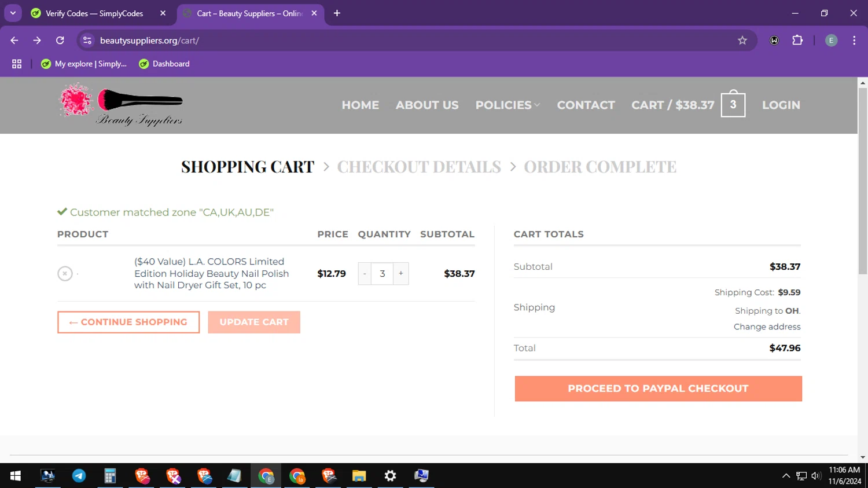Decrease the quantity with the minus button

pos(365,273)
